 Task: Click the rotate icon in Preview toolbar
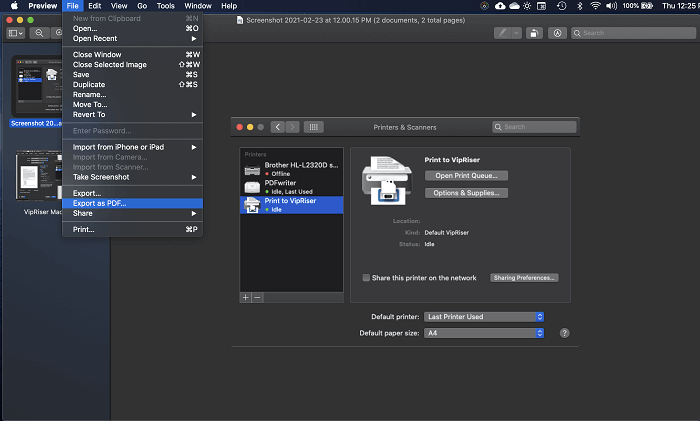click(x=535, y=33)
